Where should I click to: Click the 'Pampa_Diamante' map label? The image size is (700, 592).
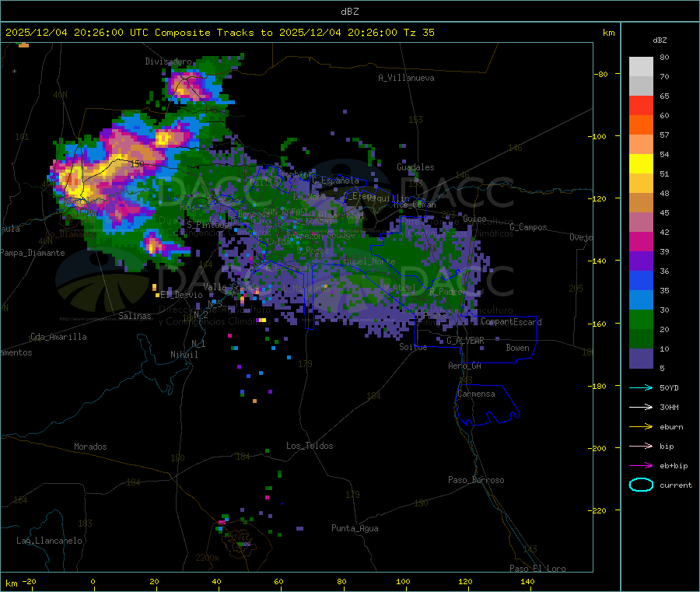click(33, 253)
